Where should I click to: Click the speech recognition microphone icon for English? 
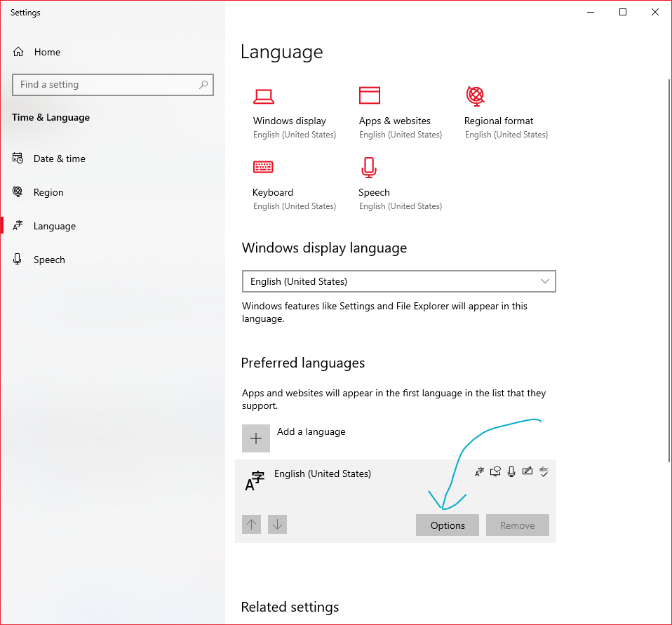511,471
